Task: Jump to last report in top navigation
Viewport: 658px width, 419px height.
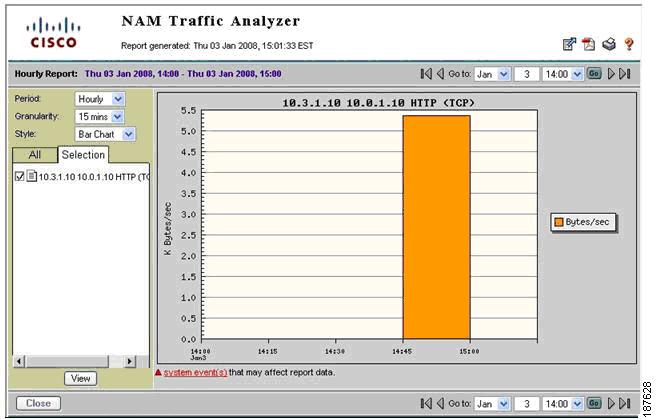Action: (625, 74)
